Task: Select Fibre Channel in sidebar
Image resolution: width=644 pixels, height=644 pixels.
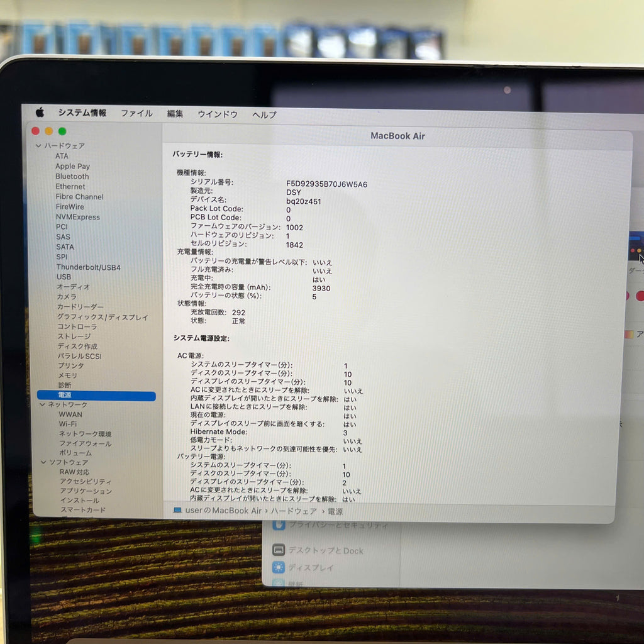Action: pyautogui.click(x=80, y=197)
